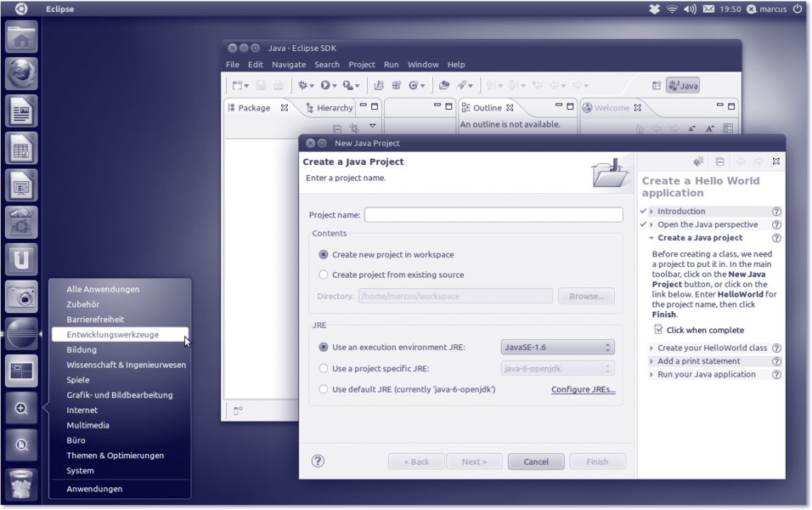This screenshot has height=510, width=812.
Task: Open the Navigate menu
Action: [289, 65]
